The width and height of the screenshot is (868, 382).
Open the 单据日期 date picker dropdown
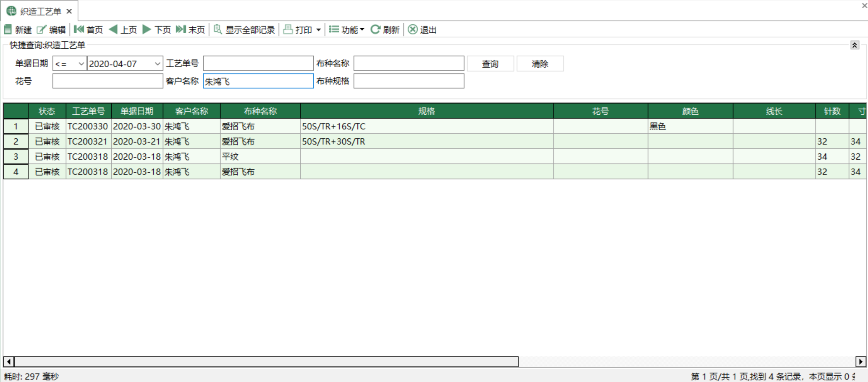pyautogui.click(x=157, y=63)
